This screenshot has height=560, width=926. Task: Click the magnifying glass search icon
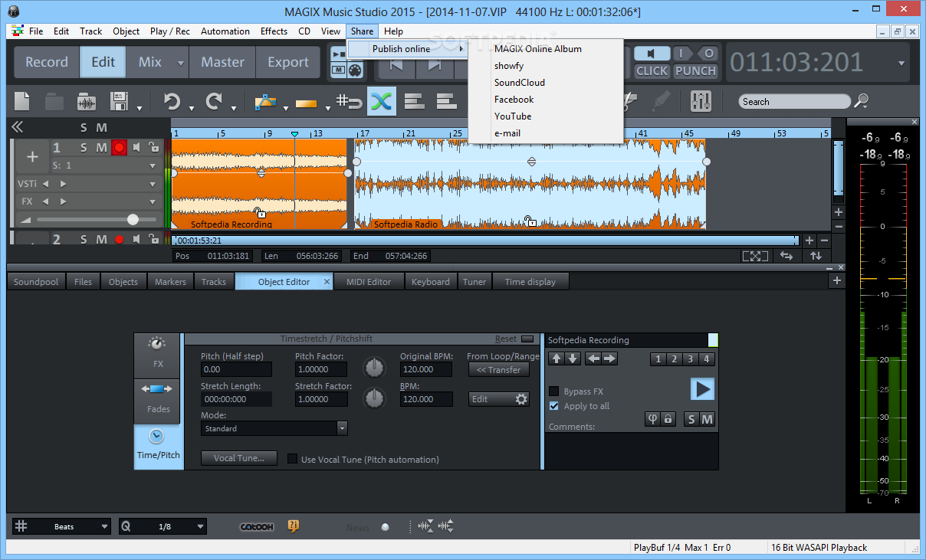pos(862,100)
